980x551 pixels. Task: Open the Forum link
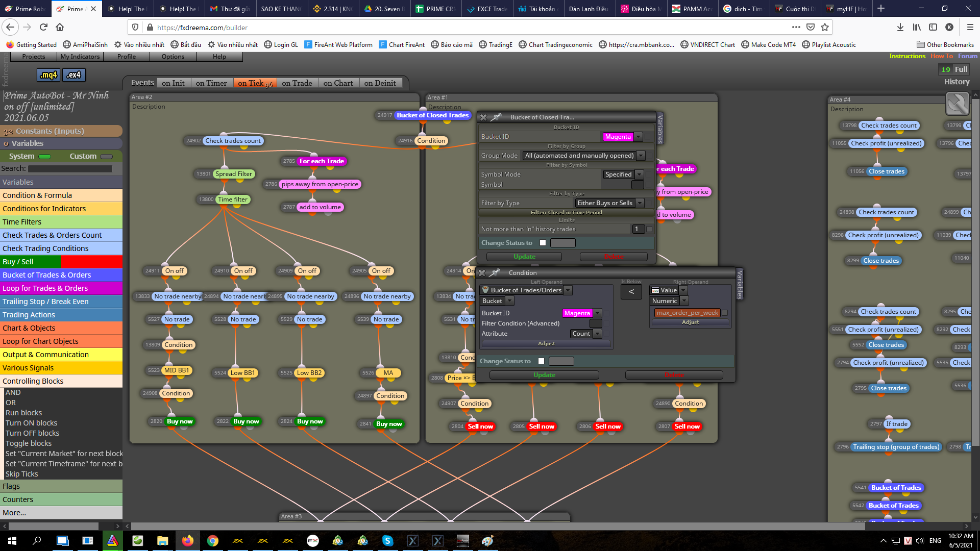(x=967, y=56)
